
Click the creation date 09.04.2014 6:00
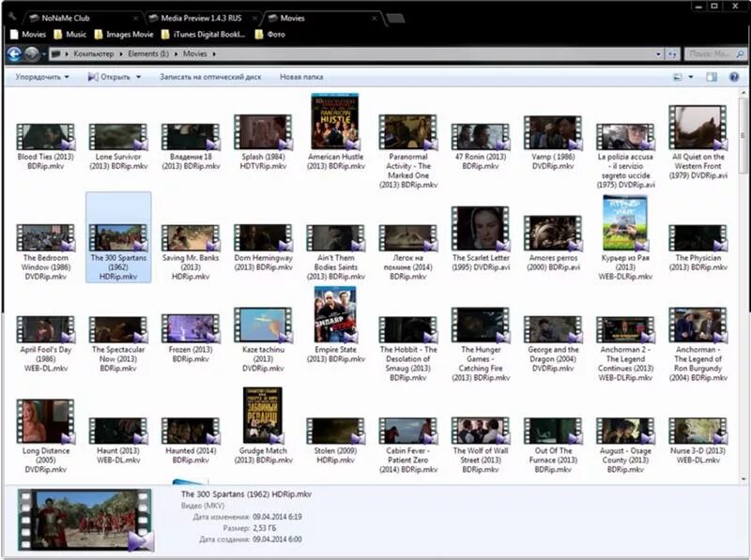click(277, 539)
